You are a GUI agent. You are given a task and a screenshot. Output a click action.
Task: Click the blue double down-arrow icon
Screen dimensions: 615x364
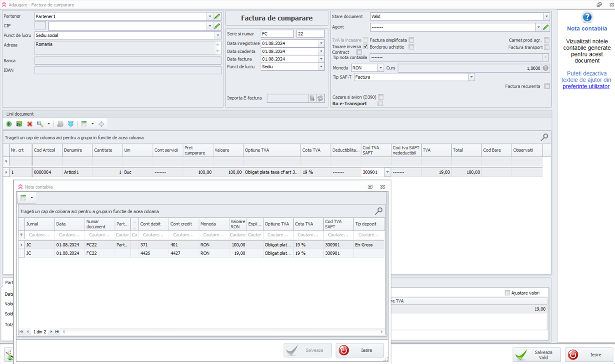click(71, 124)
